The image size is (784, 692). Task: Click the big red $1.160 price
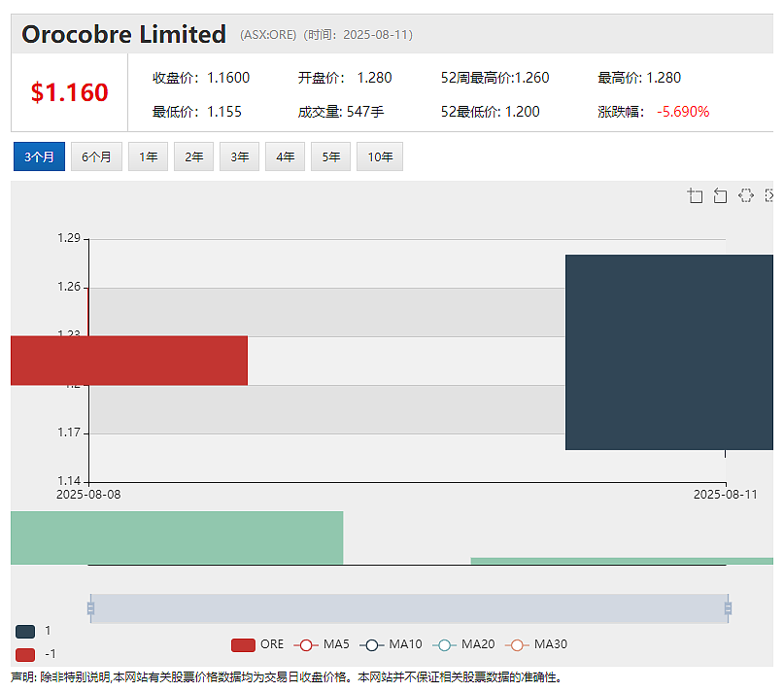point(70,92)
